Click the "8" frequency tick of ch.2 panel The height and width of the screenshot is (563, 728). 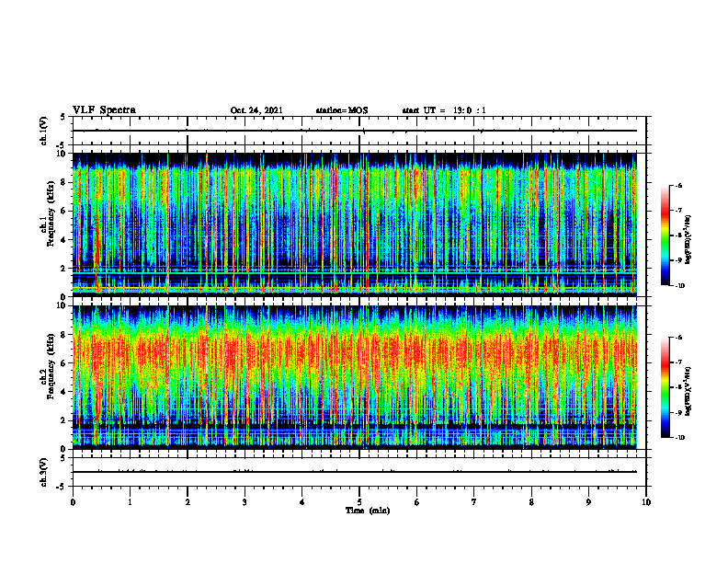(x=64, y=335)
